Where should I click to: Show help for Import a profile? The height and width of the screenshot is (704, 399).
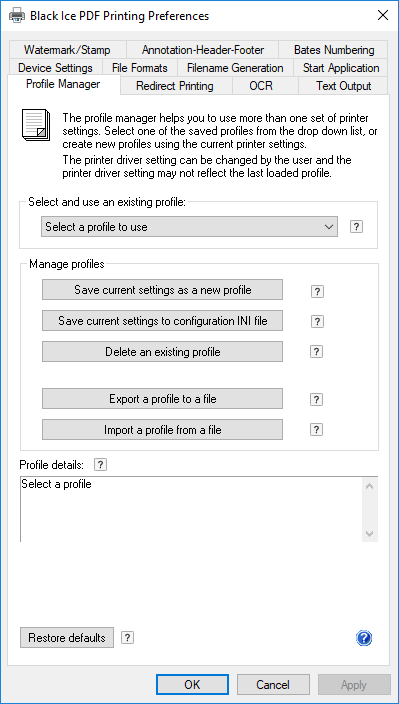tap(316, 430)
